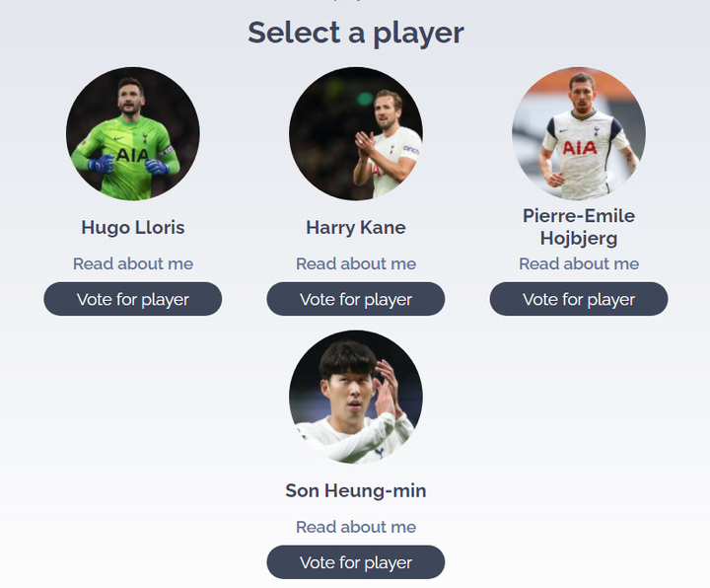Click AIA logo on Lloris's green jersey

point(132,155)
